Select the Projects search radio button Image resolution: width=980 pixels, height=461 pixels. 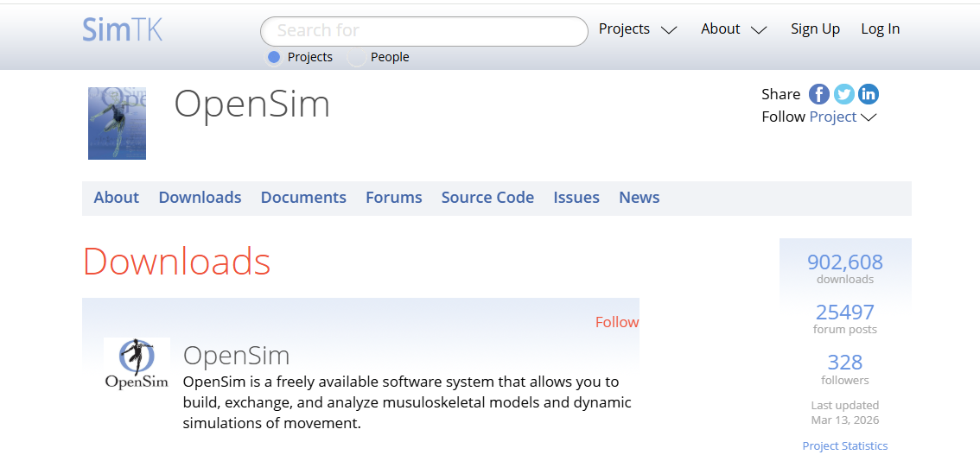[x=274, y=58]
